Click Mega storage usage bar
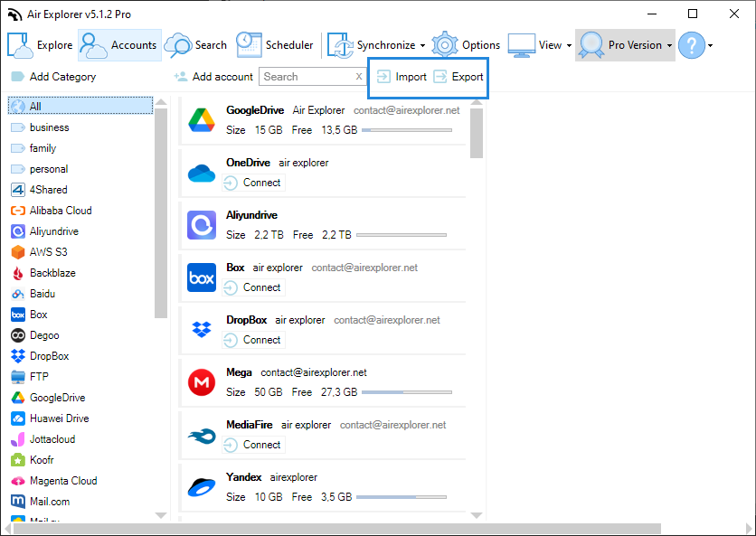756x536 pixels. [407, 392]
